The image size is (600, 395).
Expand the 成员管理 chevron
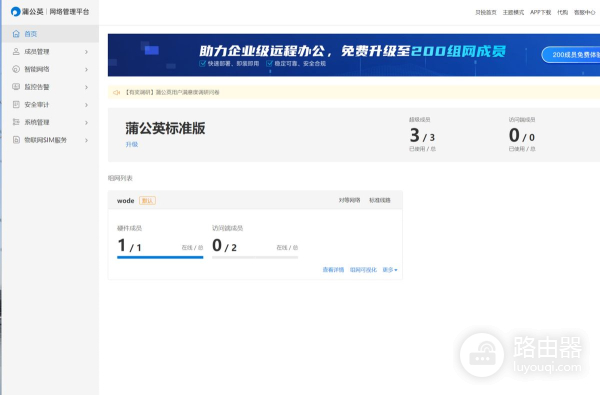tap(86, 52)
